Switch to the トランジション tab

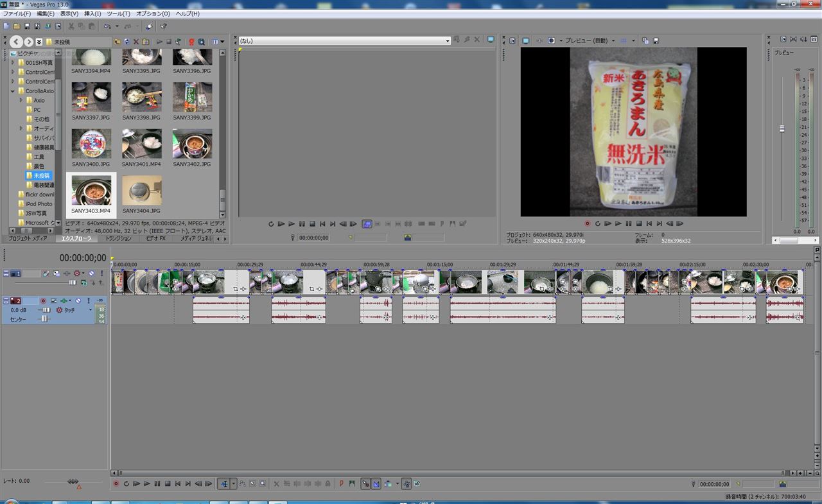click(x=118, y=238)
